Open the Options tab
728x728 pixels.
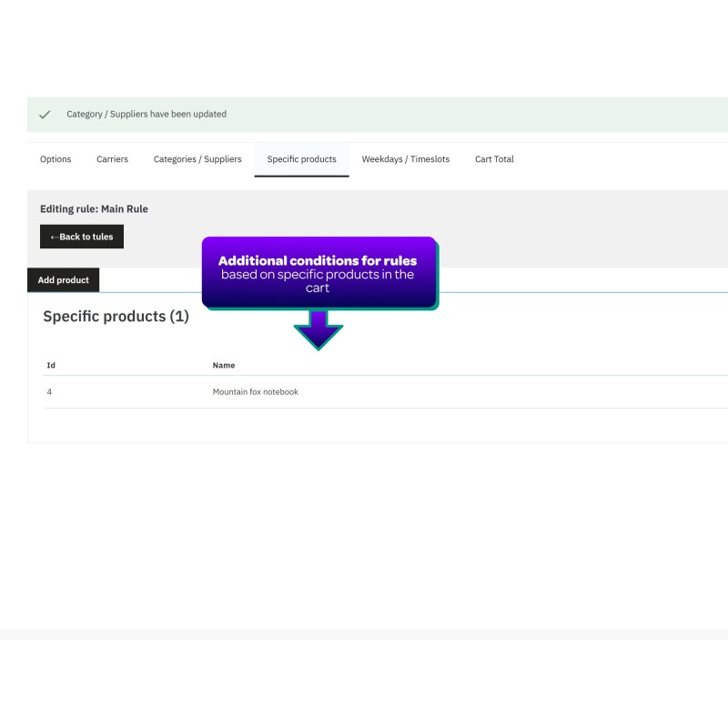[56, 159]
